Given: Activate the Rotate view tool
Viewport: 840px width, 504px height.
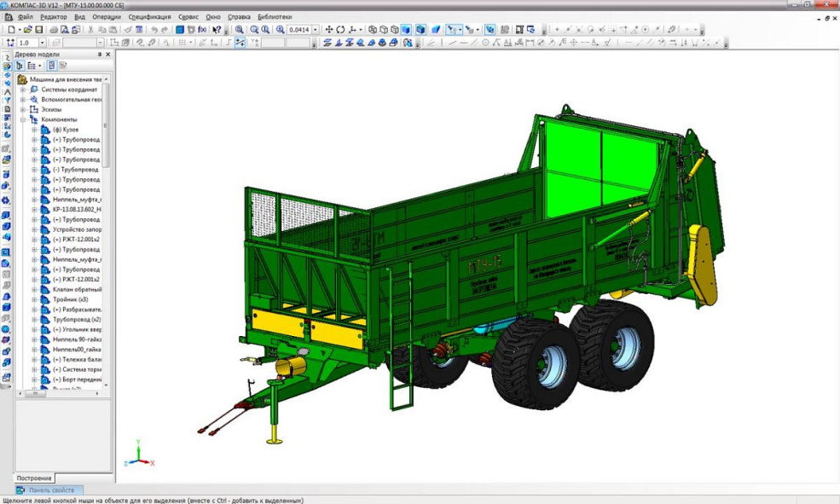Looking at the screenshot, I should (340, 29).
